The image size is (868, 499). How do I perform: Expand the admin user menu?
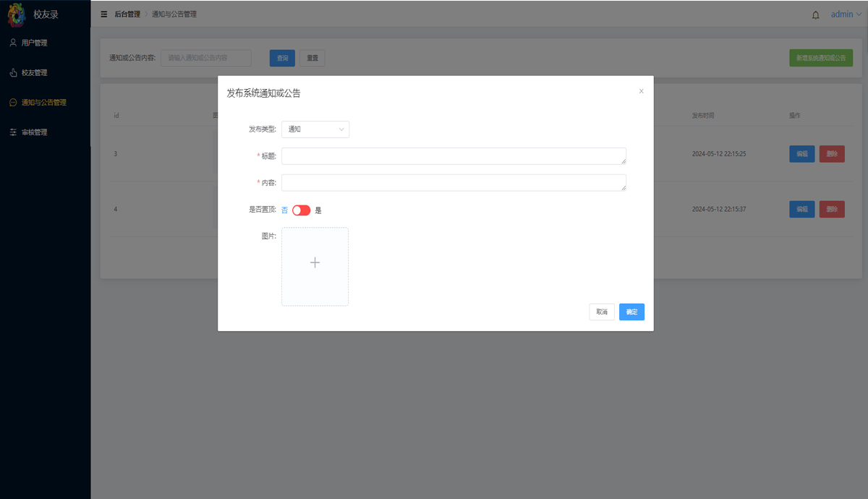click(x=846, y=14)
